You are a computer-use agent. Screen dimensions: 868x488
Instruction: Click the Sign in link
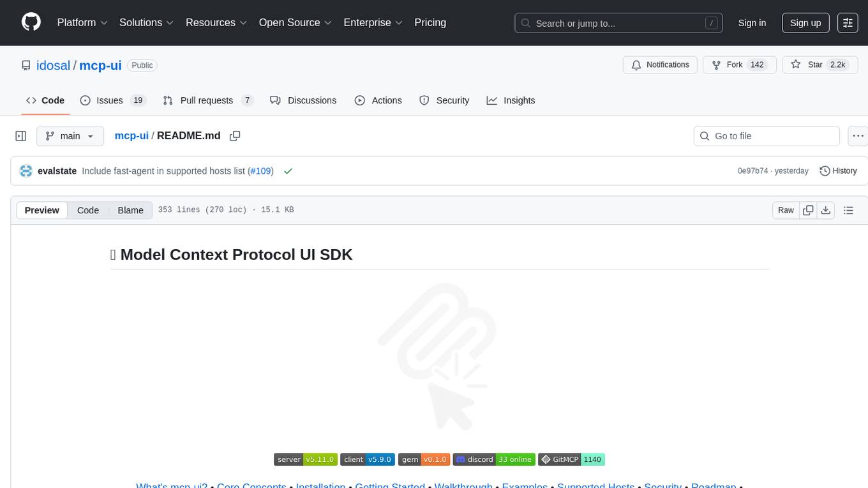click(x=752, y=23)
